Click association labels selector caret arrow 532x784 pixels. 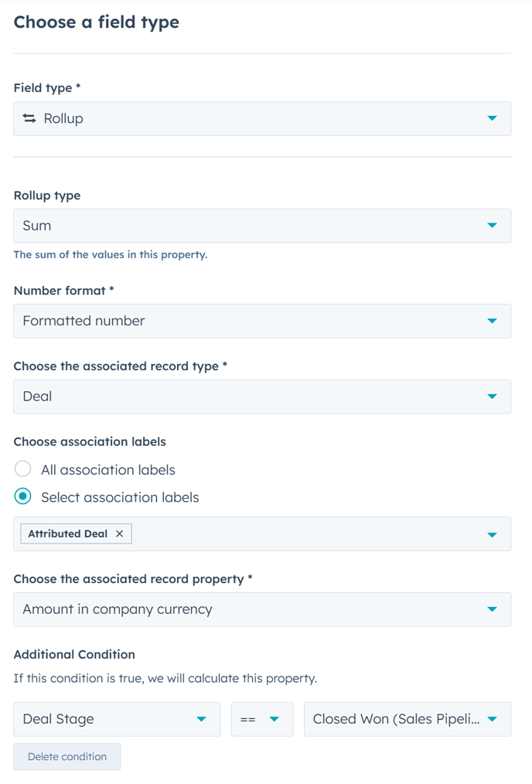tap(492, 534)
